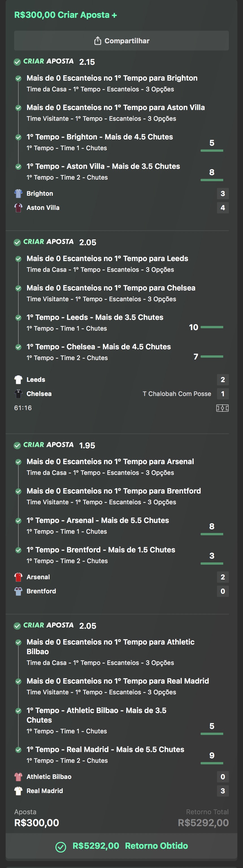Click the Real Madrid white jersey icon
The image size is (243, 868).
[x=18, y=791]
